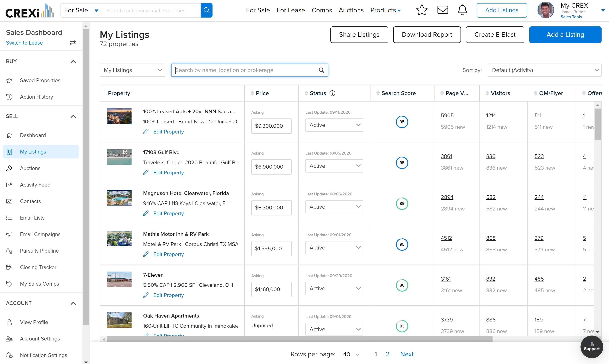Click magnifier icon in listings search box
The image size is (609, 364).
tap(321, 70)
